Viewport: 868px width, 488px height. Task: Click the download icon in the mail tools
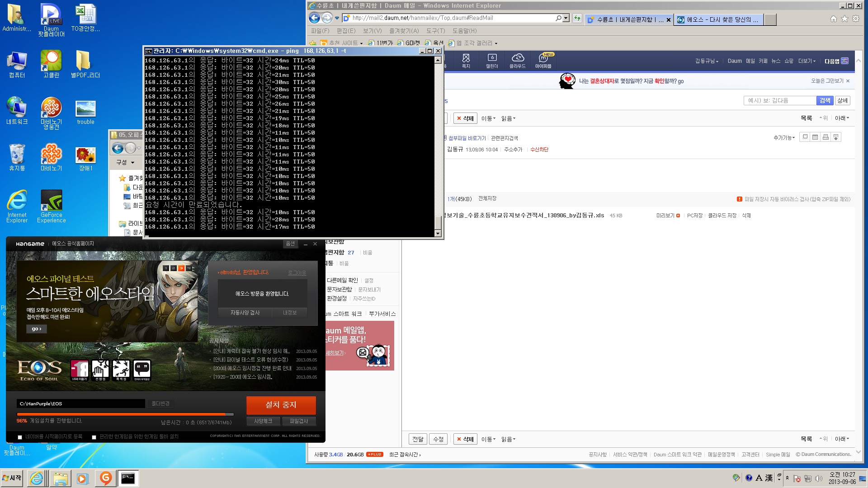click(x=836, y=137)
